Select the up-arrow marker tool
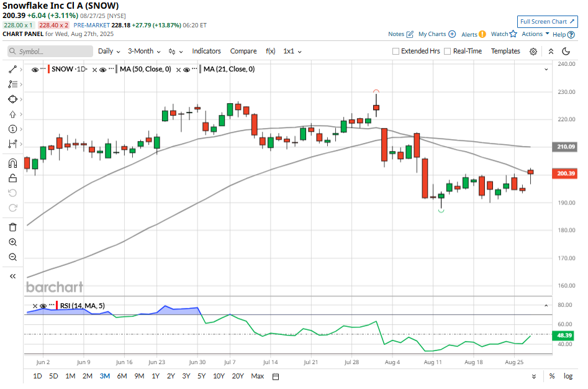 coord(12,114)
